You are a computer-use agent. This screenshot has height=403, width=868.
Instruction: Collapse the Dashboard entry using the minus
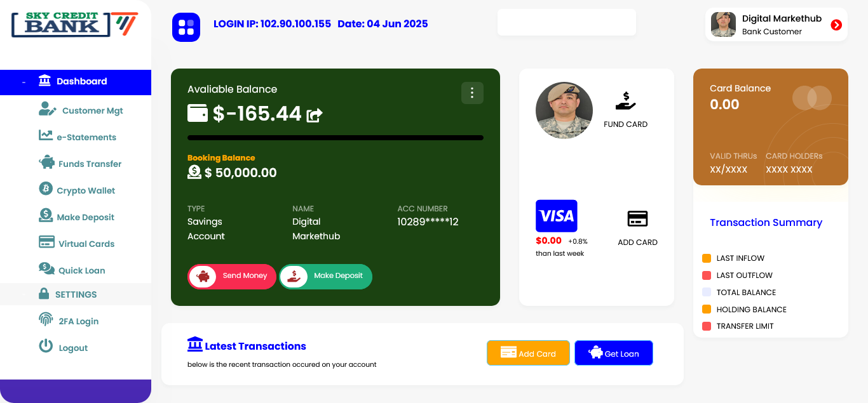[23, 82]
